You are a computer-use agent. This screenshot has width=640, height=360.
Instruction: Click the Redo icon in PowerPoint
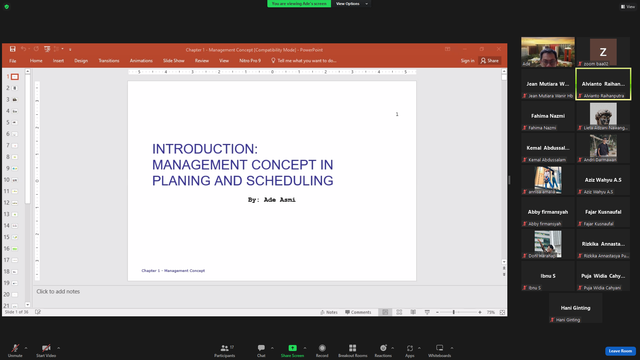tap(36, 49)
